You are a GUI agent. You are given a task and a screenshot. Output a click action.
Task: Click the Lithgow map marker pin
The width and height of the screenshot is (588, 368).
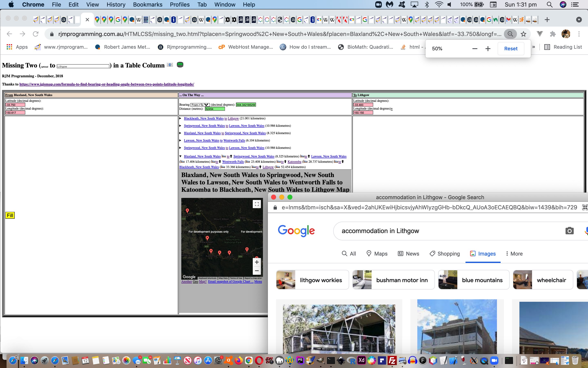click(x=187, y=211)
